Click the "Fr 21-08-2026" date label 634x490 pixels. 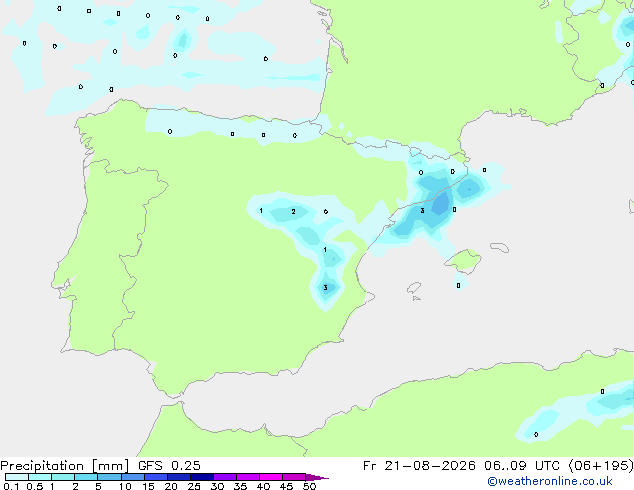(x=419, y=466)
